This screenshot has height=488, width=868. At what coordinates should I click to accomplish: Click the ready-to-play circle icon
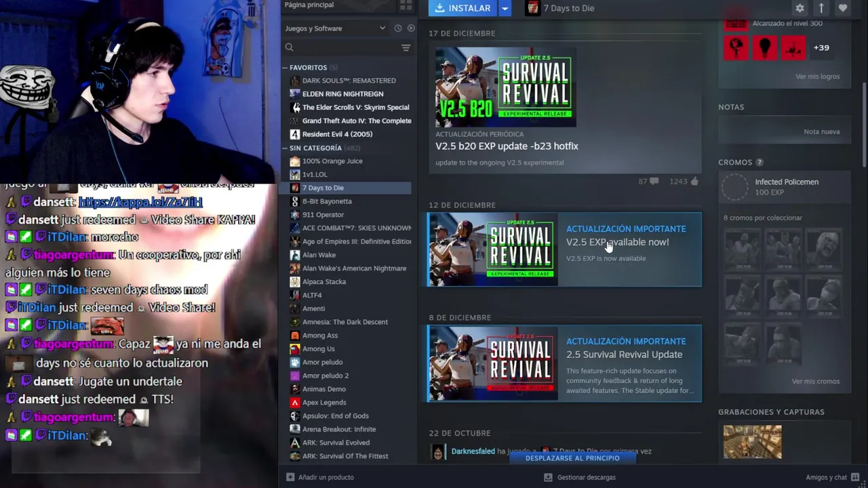[410, 28]
